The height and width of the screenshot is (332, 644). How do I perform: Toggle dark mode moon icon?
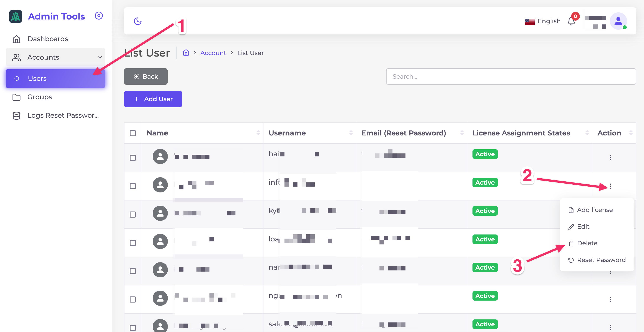[x=137, y=21]
